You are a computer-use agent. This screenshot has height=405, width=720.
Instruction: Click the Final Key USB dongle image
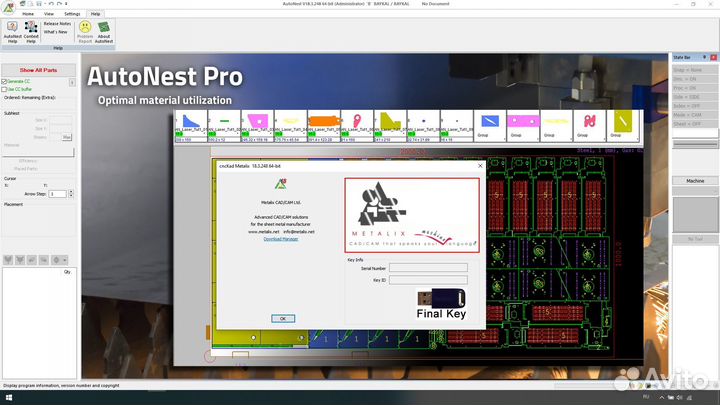(x=440, y=303)
